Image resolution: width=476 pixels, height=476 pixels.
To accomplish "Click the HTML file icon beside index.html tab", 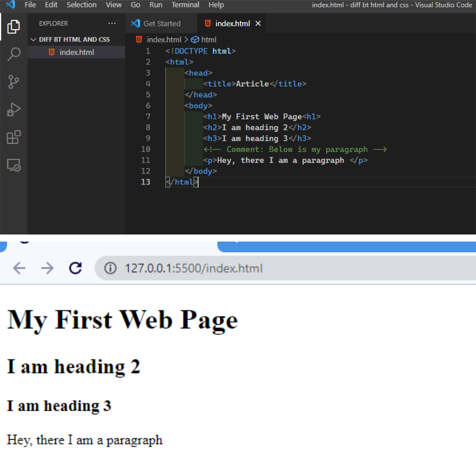I will (207, 23).
